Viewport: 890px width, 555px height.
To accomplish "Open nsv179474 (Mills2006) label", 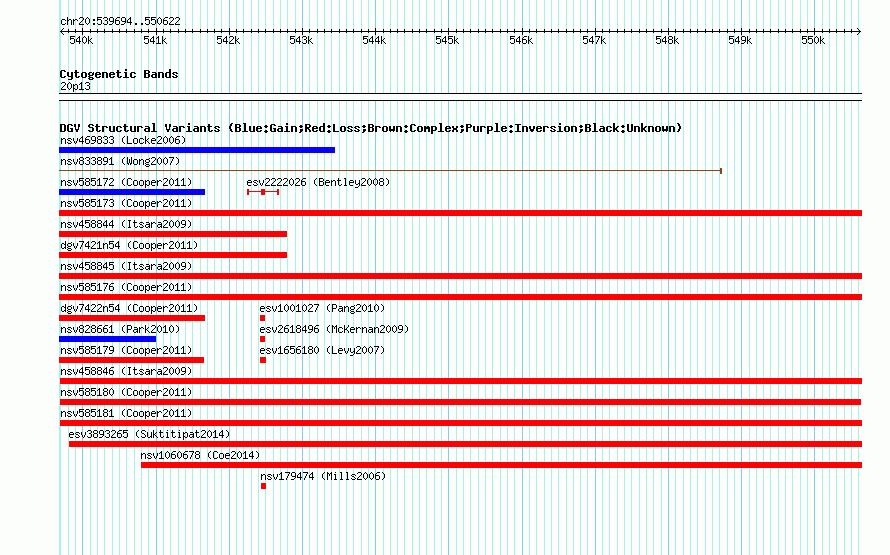I will pyautogui.click(x=323, y=476).
